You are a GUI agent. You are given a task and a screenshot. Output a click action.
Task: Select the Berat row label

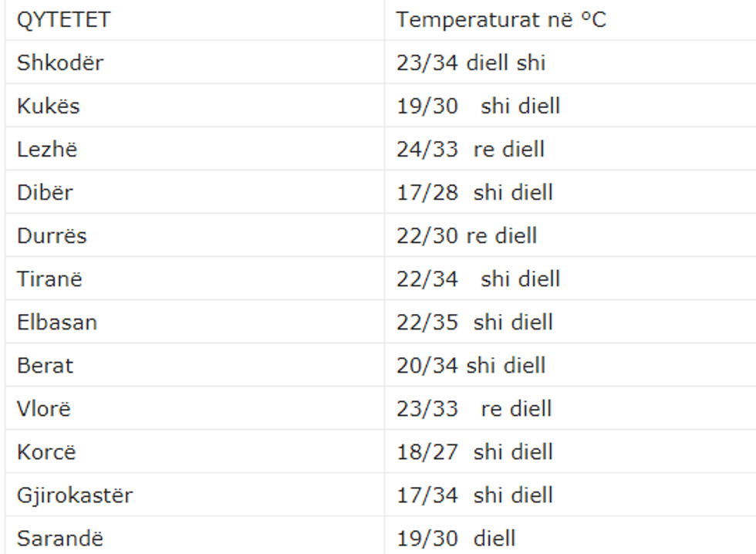pyautogui.click(x=45, y=365)
